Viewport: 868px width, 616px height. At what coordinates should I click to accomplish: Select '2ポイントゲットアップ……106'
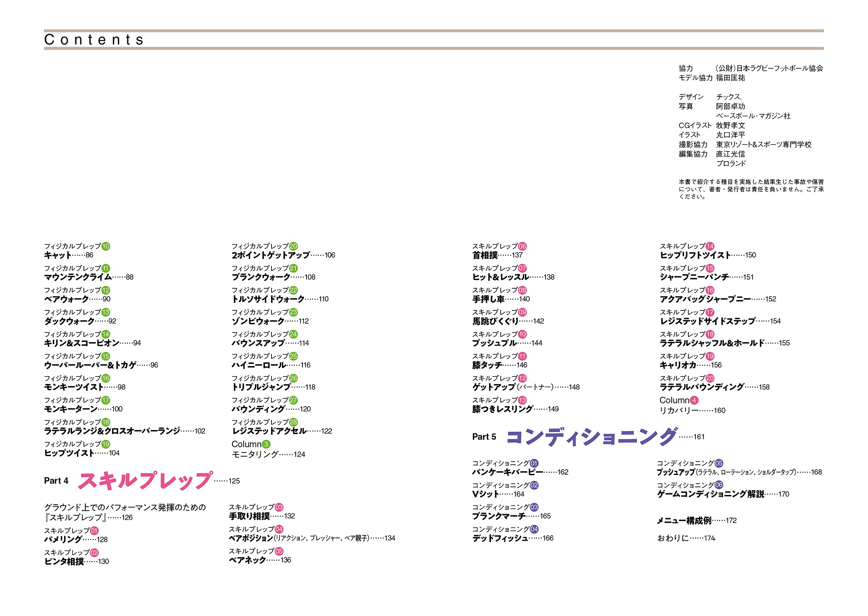pos(283,255)
